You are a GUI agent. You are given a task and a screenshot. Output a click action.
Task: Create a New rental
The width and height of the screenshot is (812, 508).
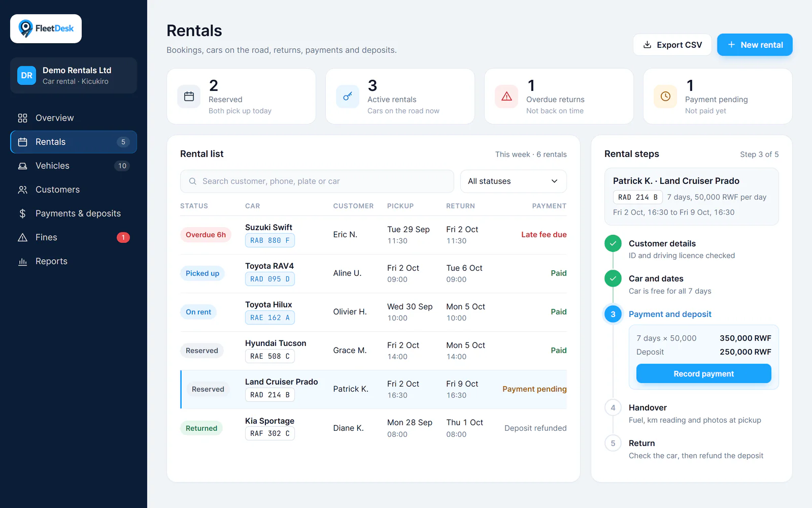click(755, 45)
